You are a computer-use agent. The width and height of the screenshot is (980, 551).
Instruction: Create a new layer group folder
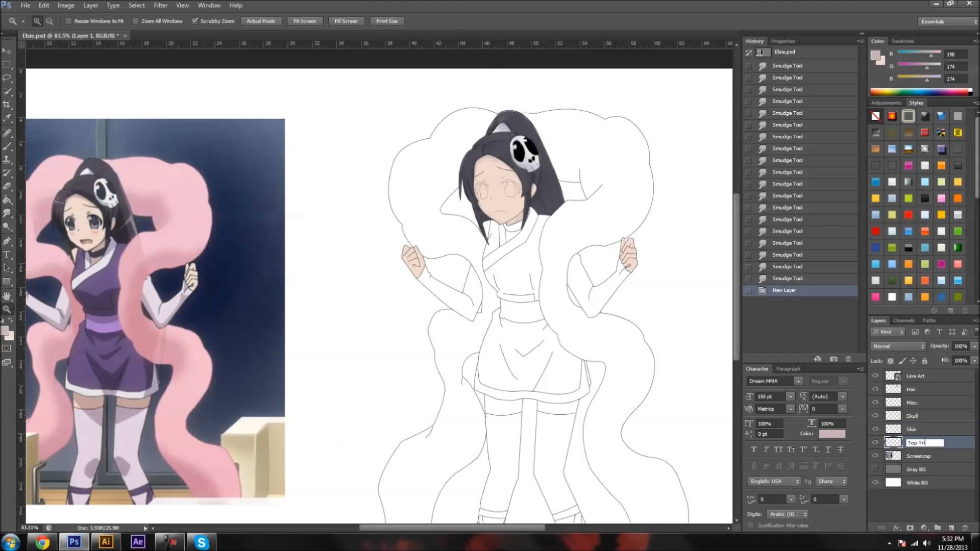[x=938, y=528]
